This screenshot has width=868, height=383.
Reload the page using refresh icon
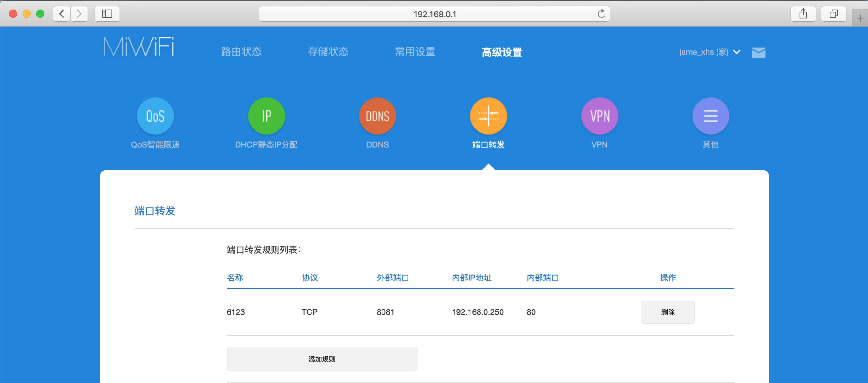[x=601, y=14]
